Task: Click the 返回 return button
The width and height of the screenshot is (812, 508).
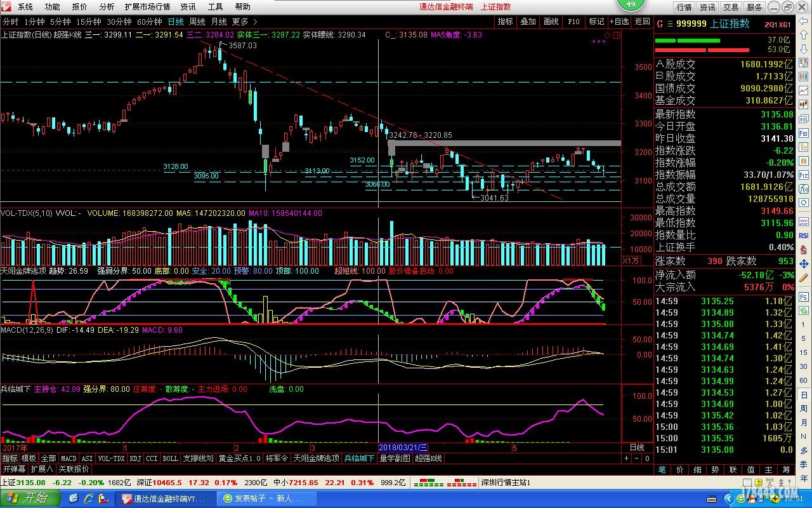Action: pyautogui.click(x=643, y=22)
